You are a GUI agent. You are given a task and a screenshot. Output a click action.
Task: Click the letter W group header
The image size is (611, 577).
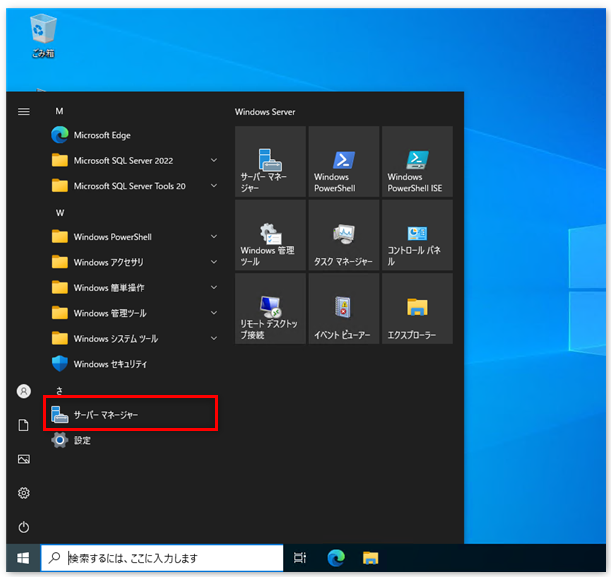[x=60, y=213]
